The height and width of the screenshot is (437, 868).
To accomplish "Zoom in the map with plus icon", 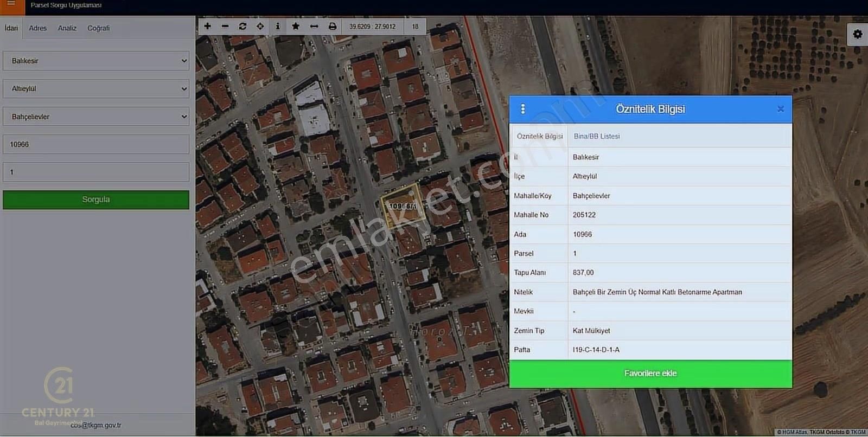I will pyautogui.click(x=207, y=26).
